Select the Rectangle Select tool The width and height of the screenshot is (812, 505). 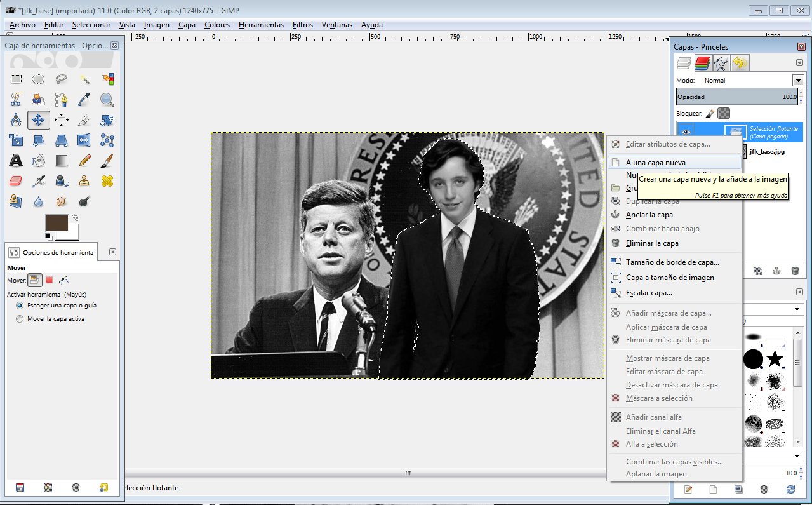pos(16,79)
